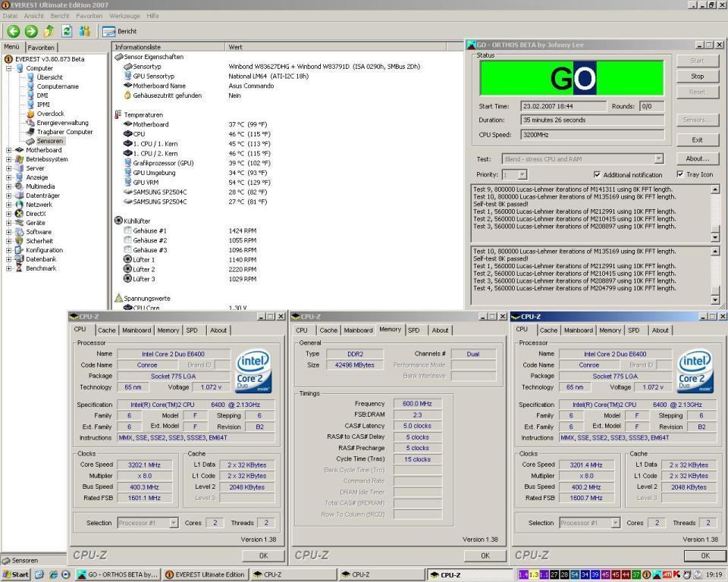The width and height of the screenshot is (728, 582).
Task: Click the lower ORTHOS log scrollbar up arrow
Action: 715,251
